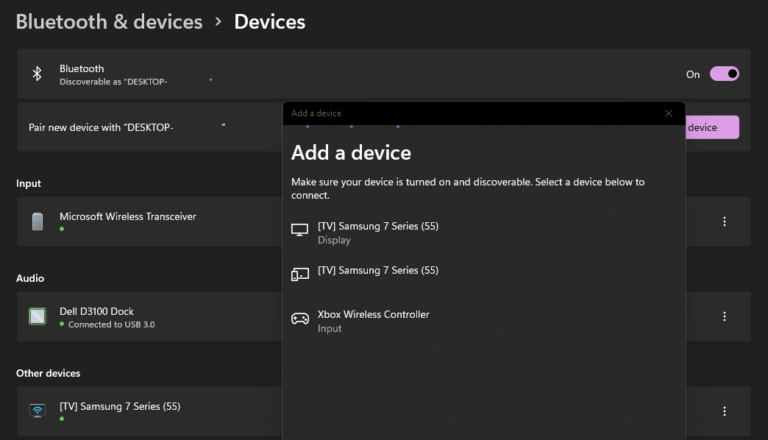Click the Devices breadcrumb title
This screenshot has height=440, width=768.
269,22
